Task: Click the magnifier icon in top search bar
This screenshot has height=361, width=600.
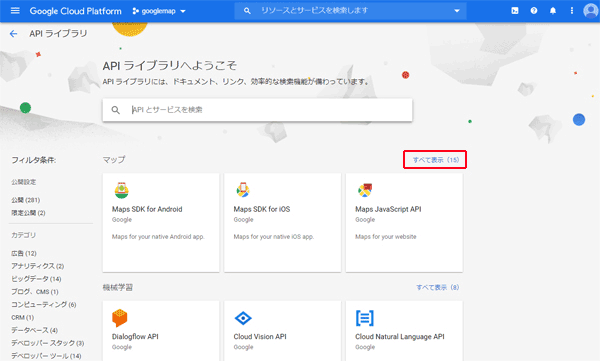Action: (247, 11)
